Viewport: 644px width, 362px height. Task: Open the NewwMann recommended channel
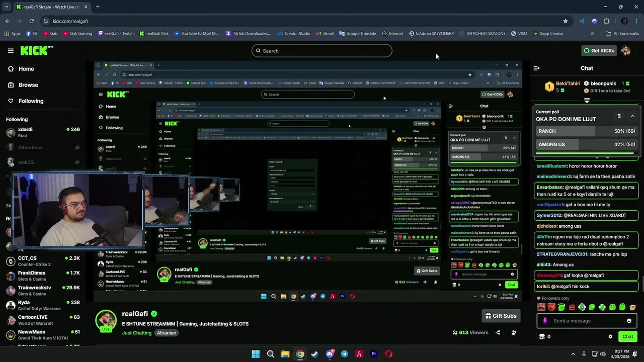[x=43, y=335]
